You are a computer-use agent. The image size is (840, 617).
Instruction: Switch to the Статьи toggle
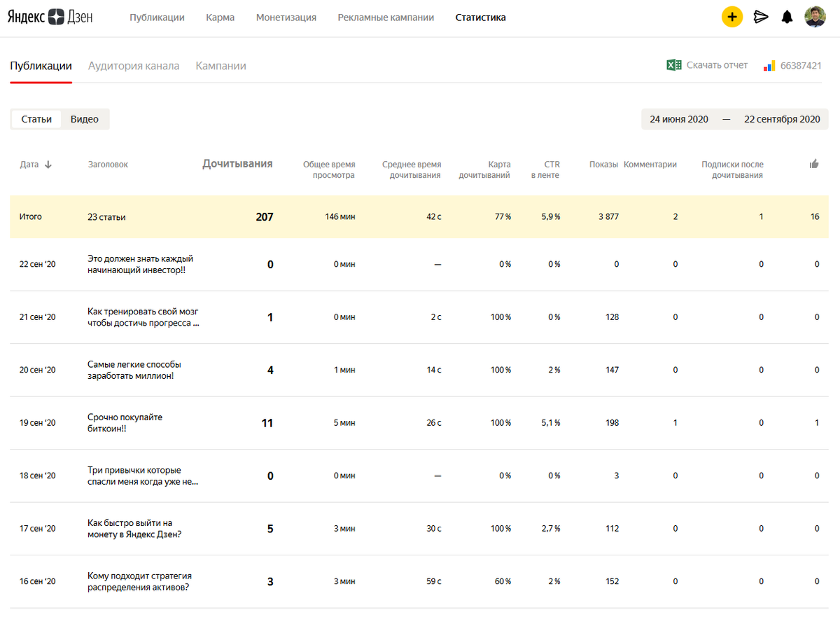(x=36, y=119)
